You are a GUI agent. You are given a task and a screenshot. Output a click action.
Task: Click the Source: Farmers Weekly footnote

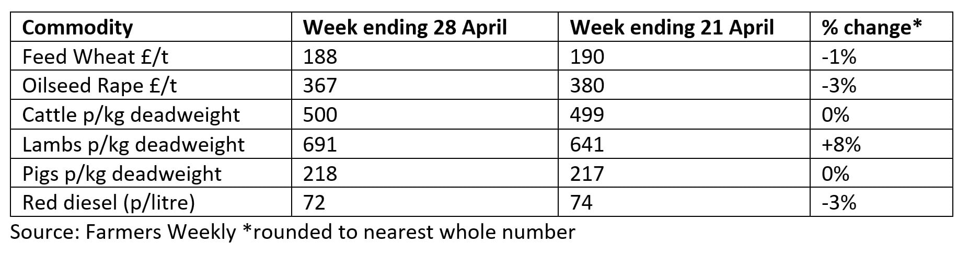point(293,232)
